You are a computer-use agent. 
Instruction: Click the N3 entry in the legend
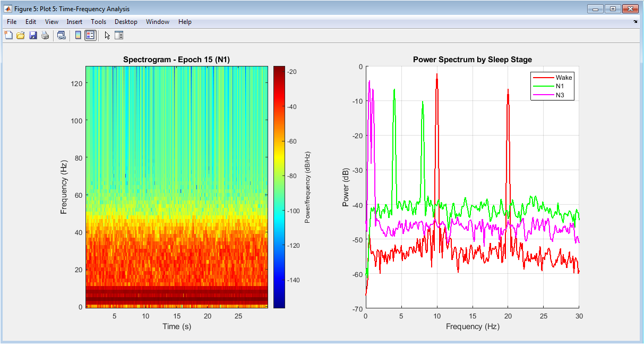560,95
